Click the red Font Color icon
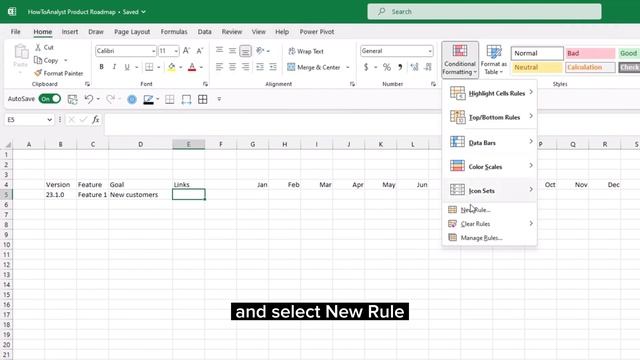Image resolution: width=640 pixels, height=360 pixels. coord(192,67)
